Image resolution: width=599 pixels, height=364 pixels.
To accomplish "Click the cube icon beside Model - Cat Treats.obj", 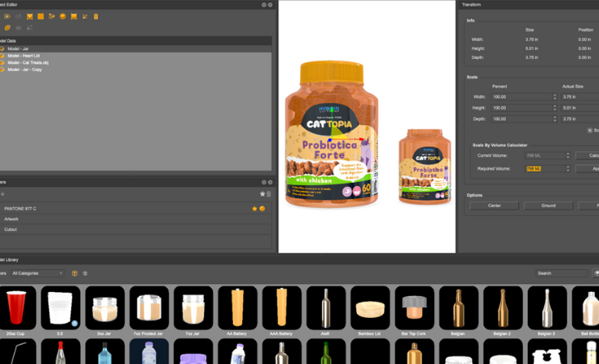I will click(x=2, y=62).
